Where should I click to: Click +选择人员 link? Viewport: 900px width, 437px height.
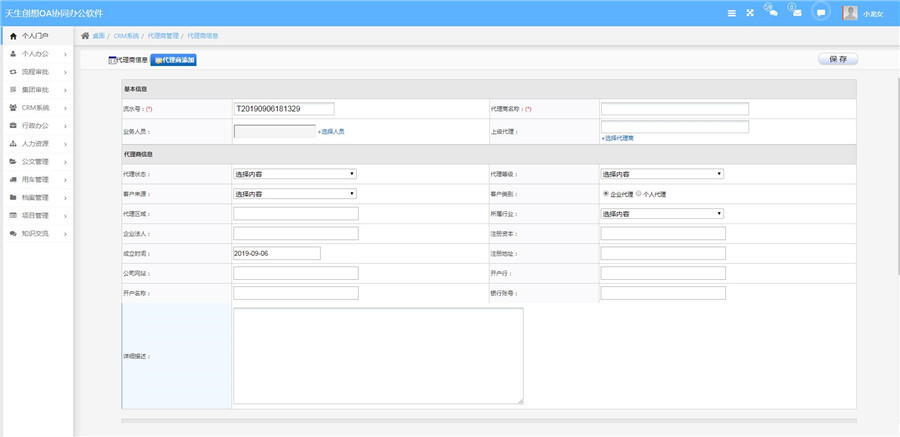[331, 132]
